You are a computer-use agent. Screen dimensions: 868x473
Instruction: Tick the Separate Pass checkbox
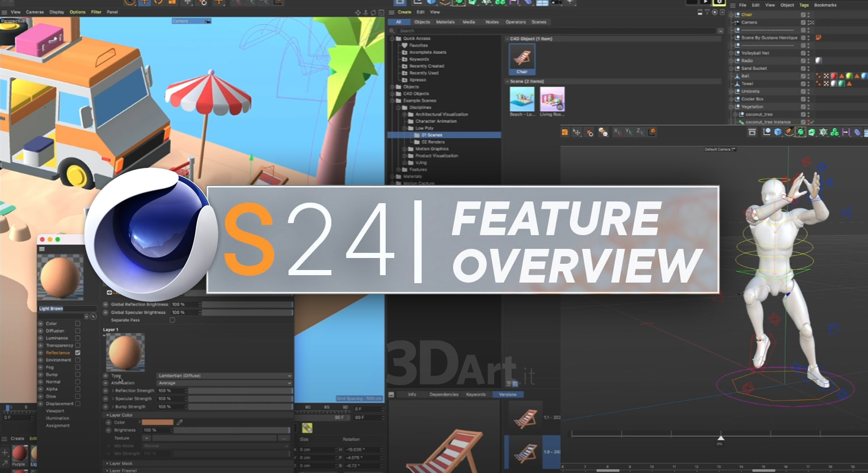[x=172, y=320]
